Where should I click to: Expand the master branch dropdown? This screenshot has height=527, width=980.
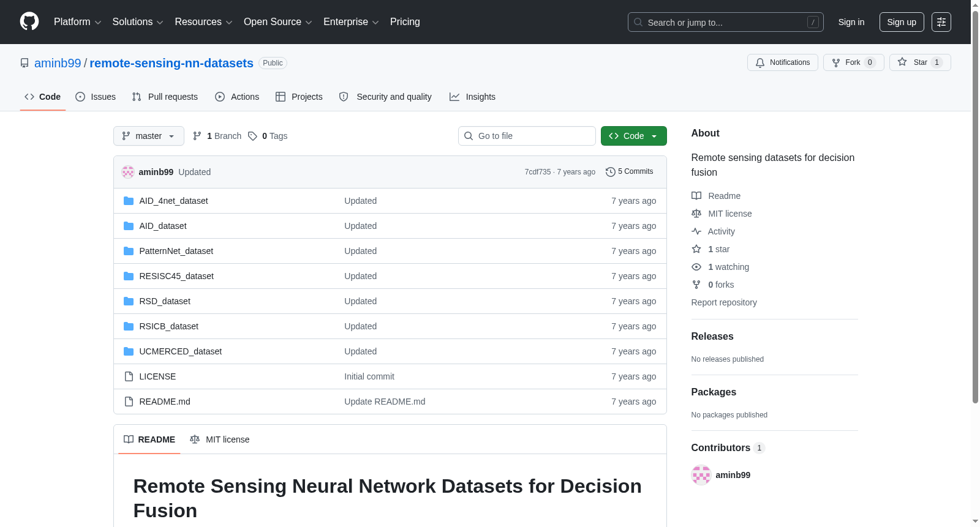point(148,136)
